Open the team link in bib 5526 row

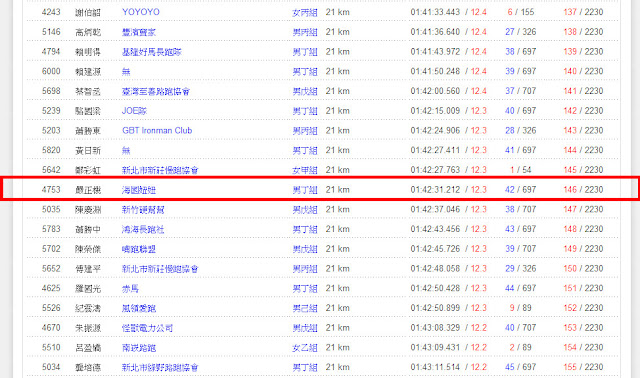click(139, 308)
